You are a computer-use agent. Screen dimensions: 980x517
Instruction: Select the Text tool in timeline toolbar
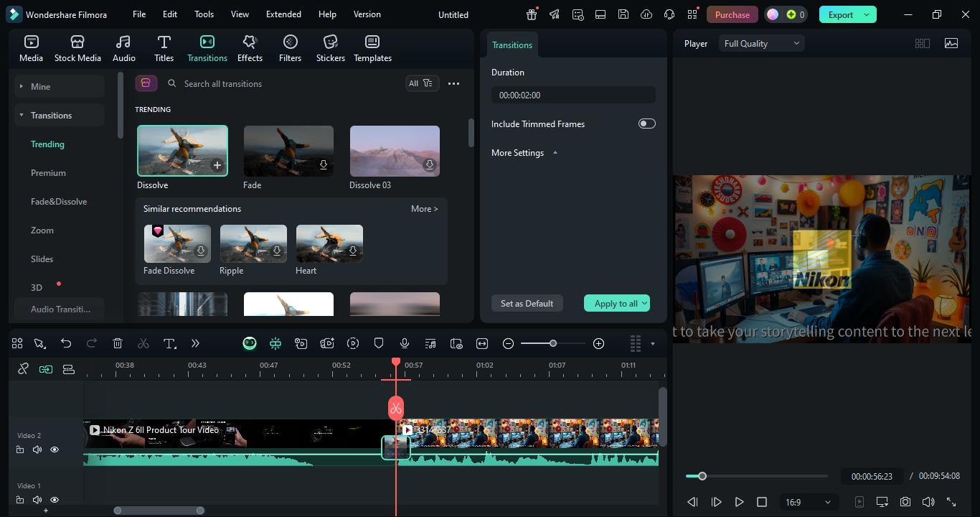click(x=169, y=344)
